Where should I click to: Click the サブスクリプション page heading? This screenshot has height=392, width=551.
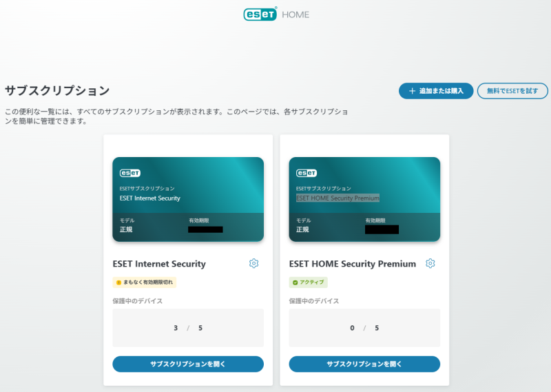click(57, 90)
